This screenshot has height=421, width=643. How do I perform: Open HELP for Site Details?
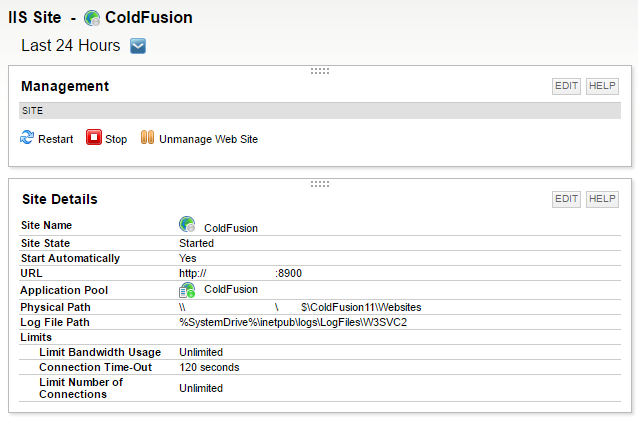[x=602, y=199]
